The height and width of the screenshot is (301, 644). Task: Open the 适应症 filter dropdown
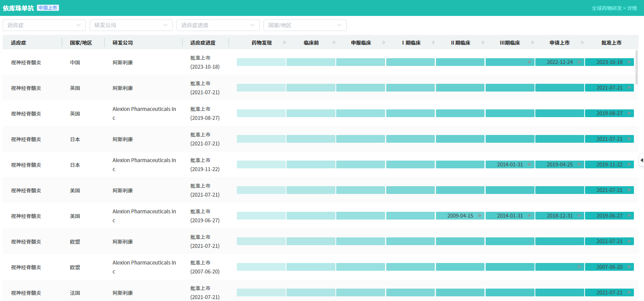[44, 25]
